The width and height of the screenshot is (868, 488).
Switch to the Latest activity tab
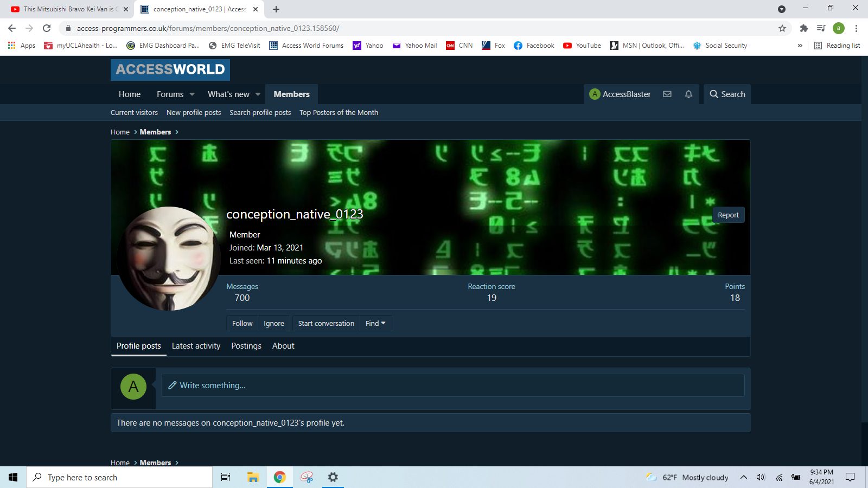[196, 346]
